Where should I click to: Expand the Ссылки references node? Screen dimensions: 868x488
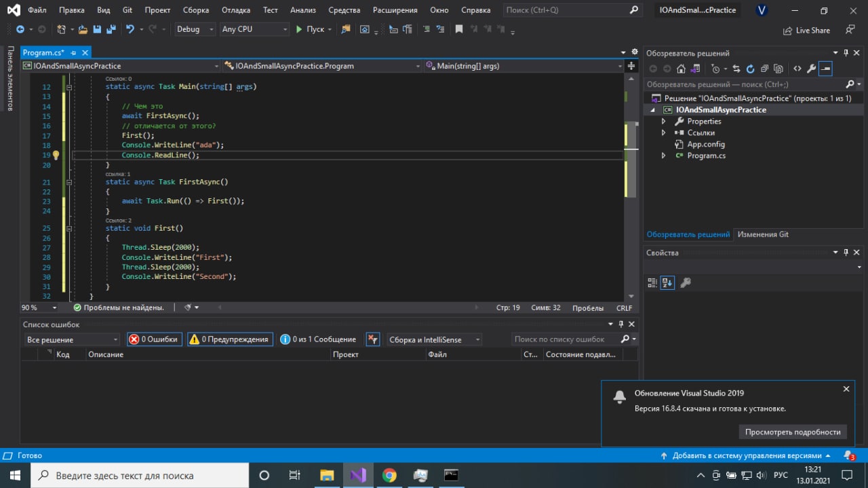[664, 133]
